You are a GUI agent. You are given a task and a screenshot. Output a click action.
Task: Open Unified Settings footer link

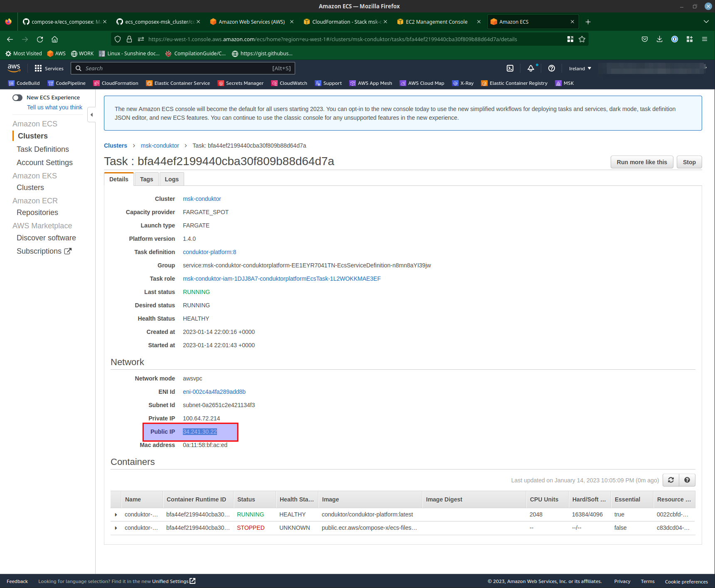pos(173,581)
